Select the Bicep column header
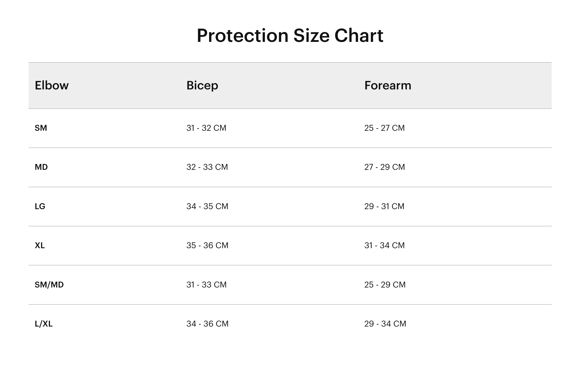 (x=202, y=86)
